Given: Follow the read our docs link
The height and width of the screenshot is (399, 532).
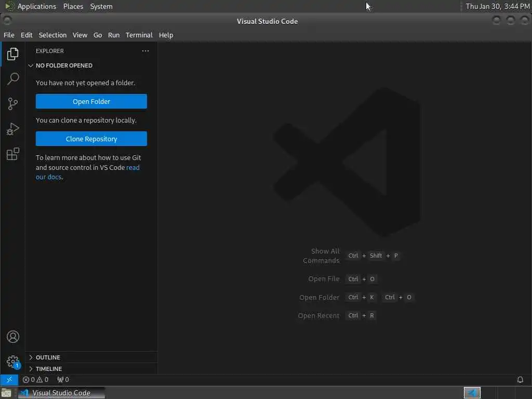Looking at the screenshot, I should (x=132, y=168).
